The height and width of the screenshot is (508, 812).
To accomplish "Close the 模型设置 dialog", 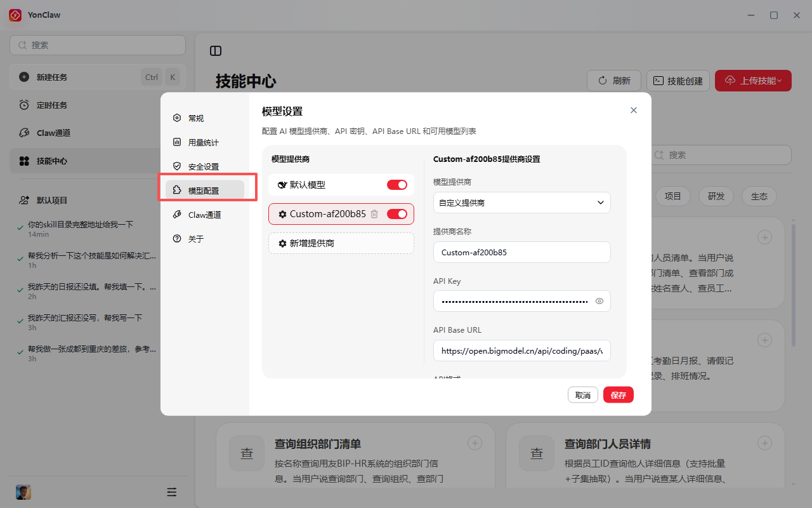I will 633,110.
